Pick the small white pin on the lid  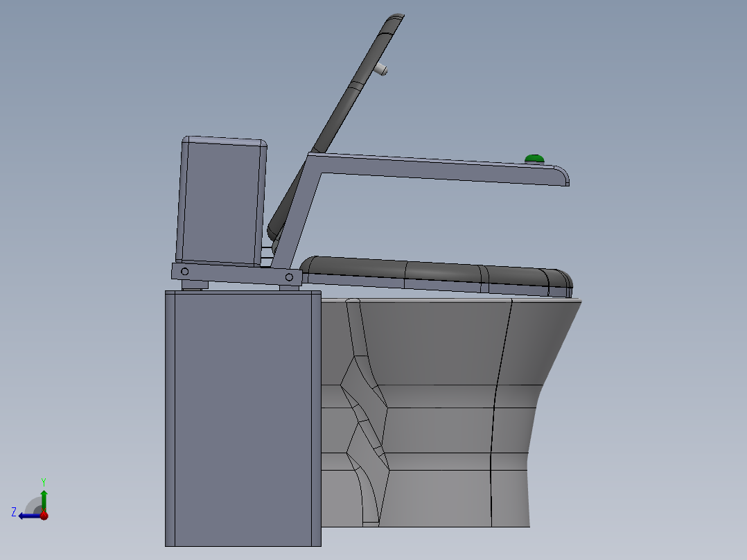[x=380, y=70]
